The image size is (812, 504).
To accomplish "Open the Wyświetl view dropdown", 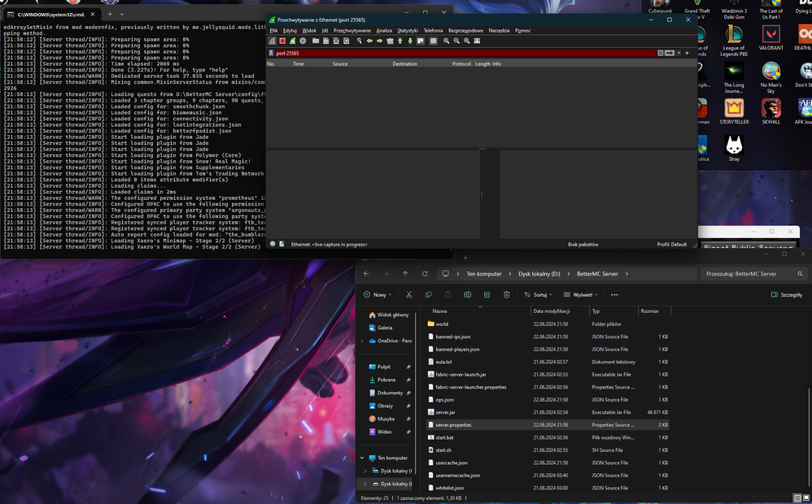I will (x=581, y=294).
